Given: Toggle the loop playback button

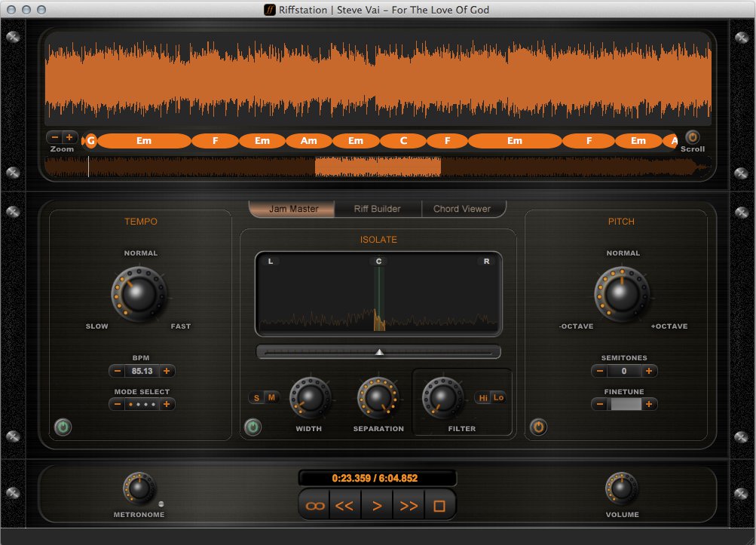Looking at the screenshot, I should coord(315,506).
